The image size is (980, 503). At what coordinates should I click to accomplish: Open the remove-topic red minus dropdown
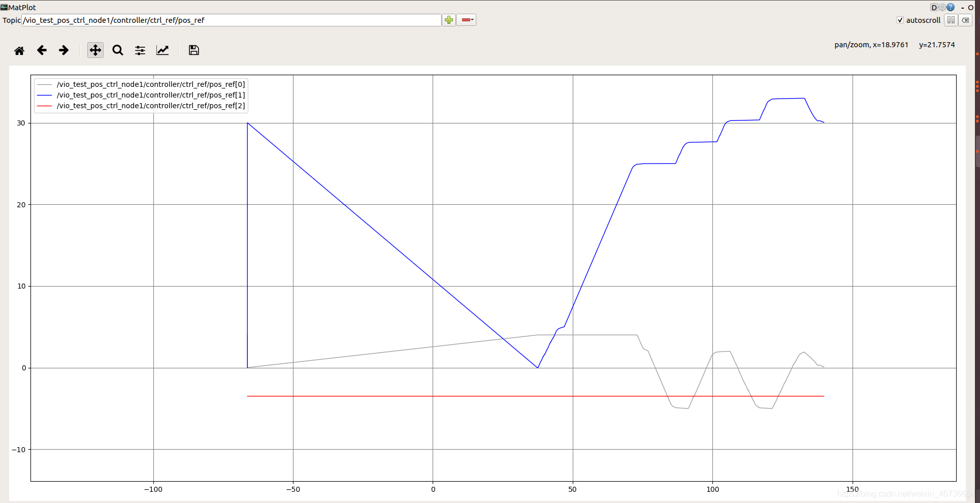tap(466, 20)
